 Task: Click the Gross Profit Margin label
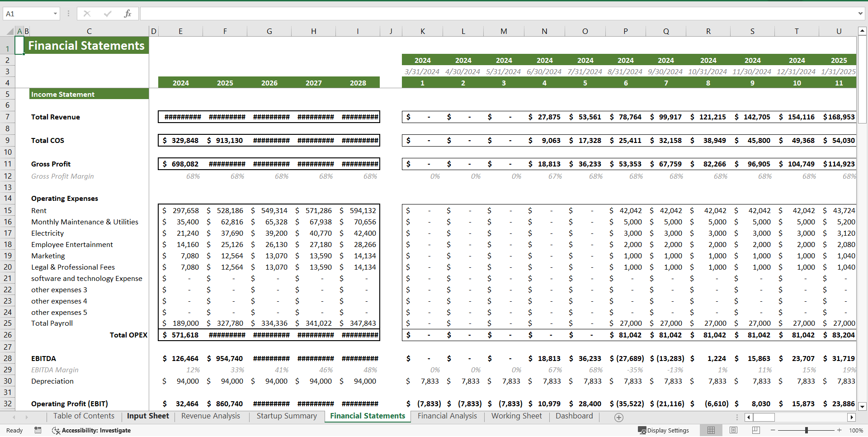pos(62,176)
